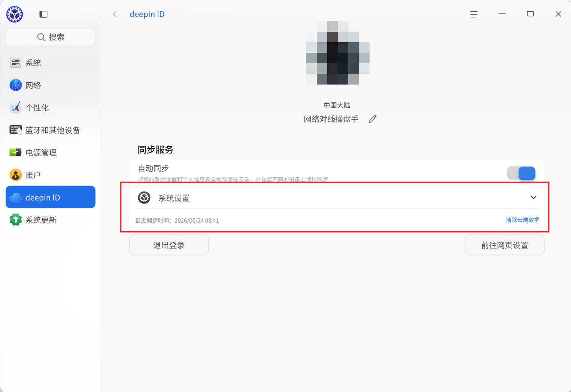Open the 系统 settings section
571x392 pixels.
tap(51, 63)
